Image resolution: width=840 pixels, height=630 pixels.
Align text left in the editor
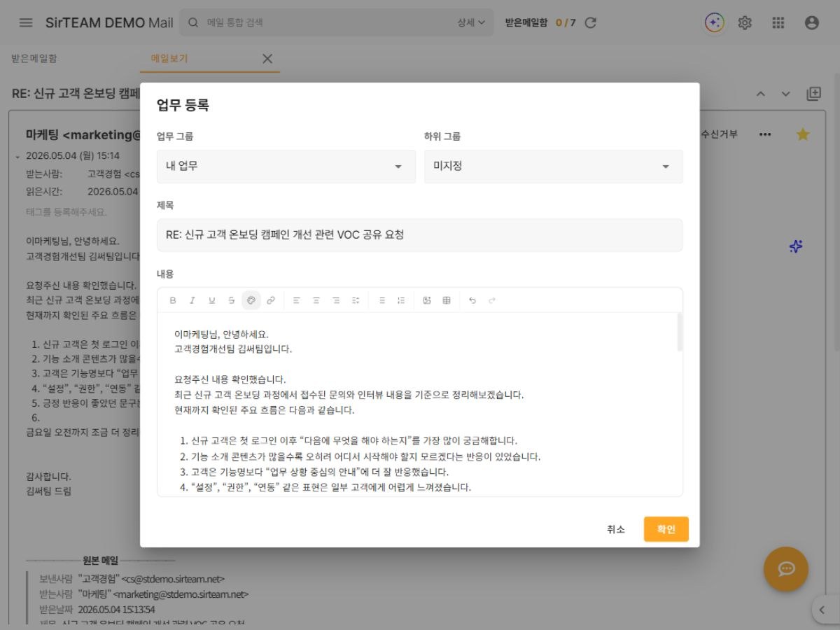[296, 300]
